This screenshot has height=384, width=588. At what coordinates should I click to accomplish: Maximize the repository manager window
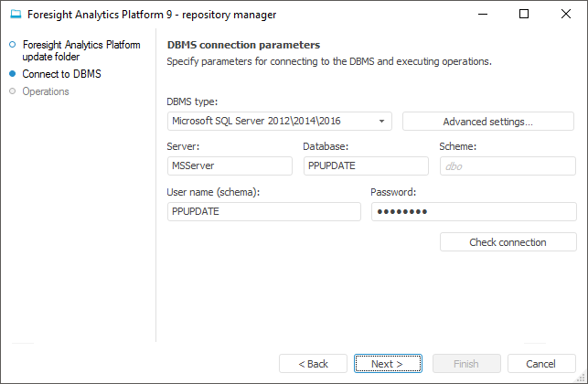(524, 15)
